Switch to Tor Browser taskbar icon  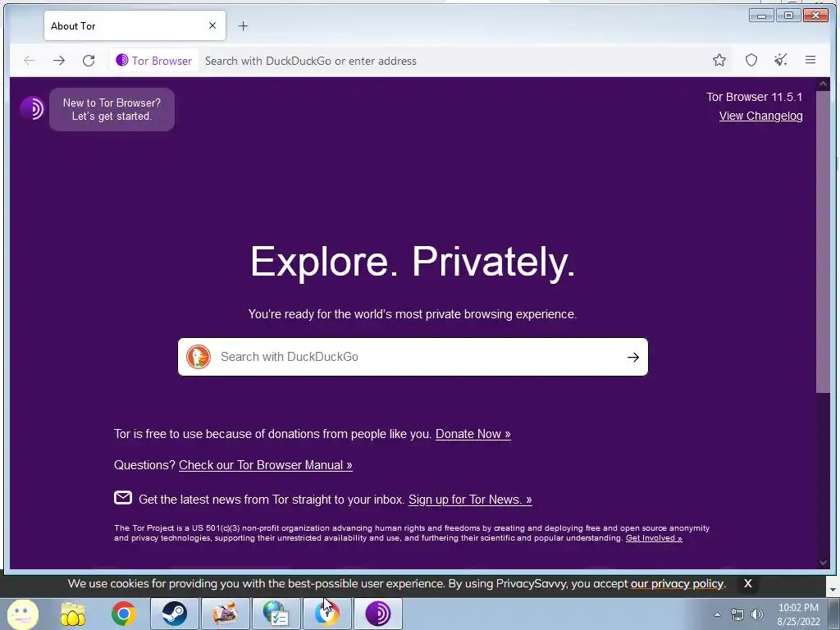click(x=377, y=614)
